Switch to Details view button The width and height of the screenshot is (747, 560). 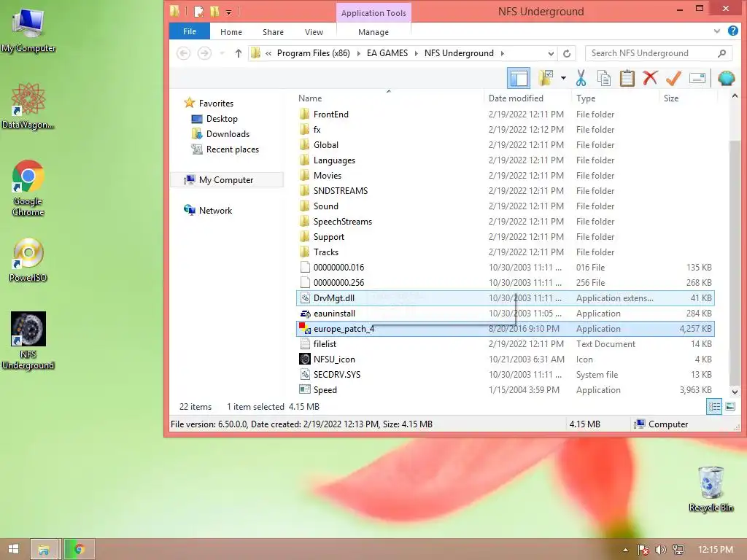[714, 406]
